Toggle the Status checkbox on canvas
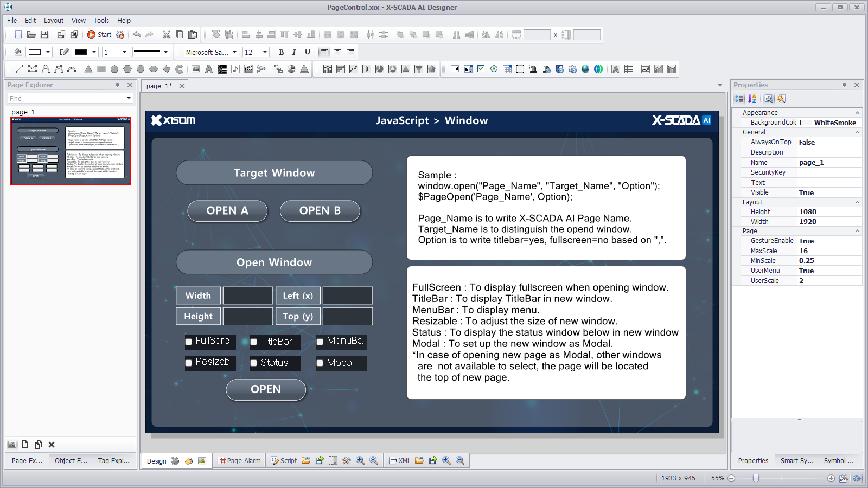 253,363
